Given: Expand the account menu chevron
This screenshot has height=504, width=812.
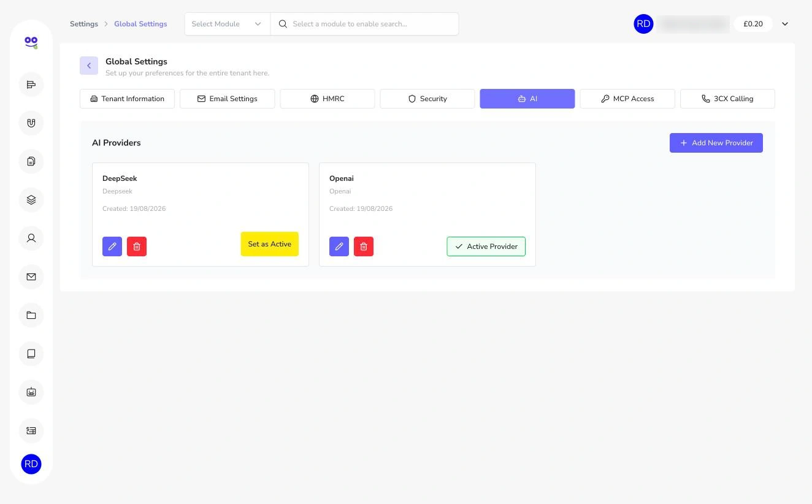Looking at the screenshot, I should (x=785, y=24).
